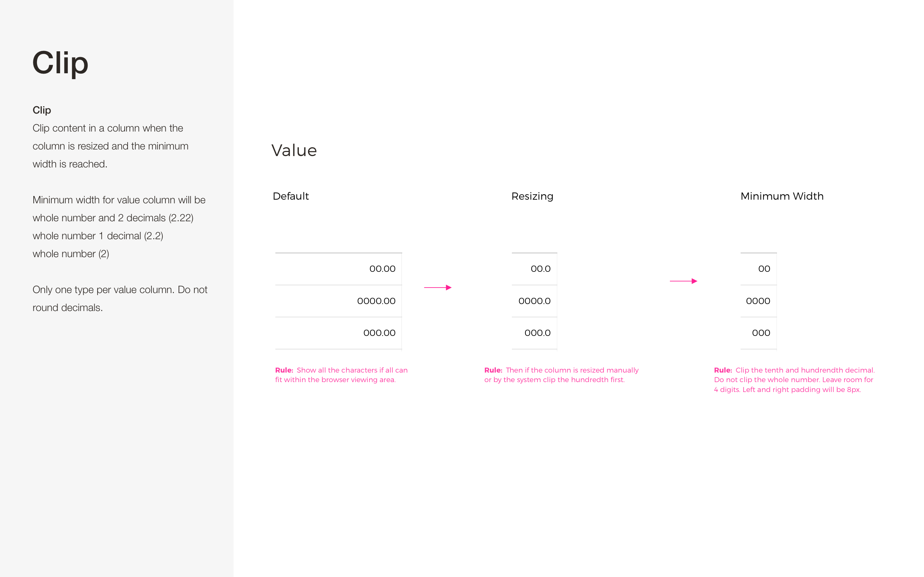Click the 0000.0 cell in Resizing table
This screenshot has height=577, width=924.
point(534,301)
